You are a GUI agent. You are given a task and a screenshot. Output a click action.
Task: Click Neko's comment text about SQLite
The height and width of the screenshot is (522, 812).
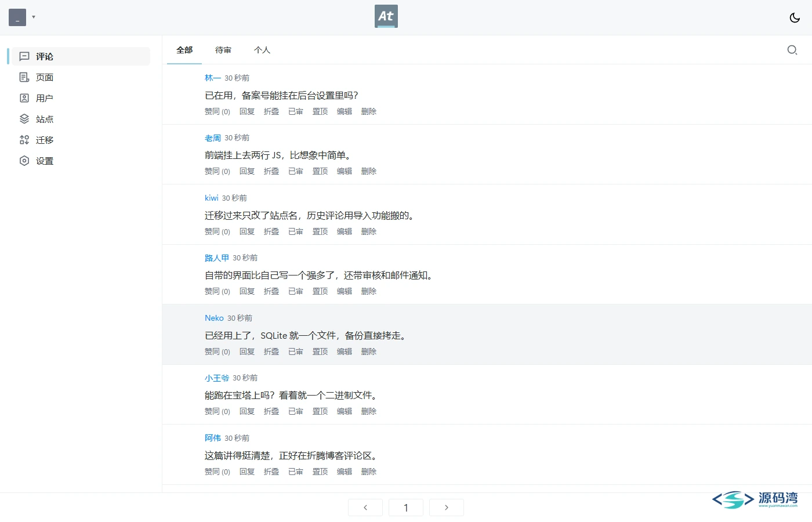click(307, 335)
